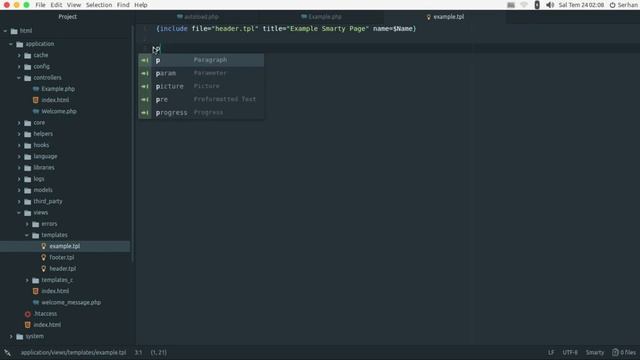
Task: Switch to the autoload.php tab
Action: coord(198,17)
